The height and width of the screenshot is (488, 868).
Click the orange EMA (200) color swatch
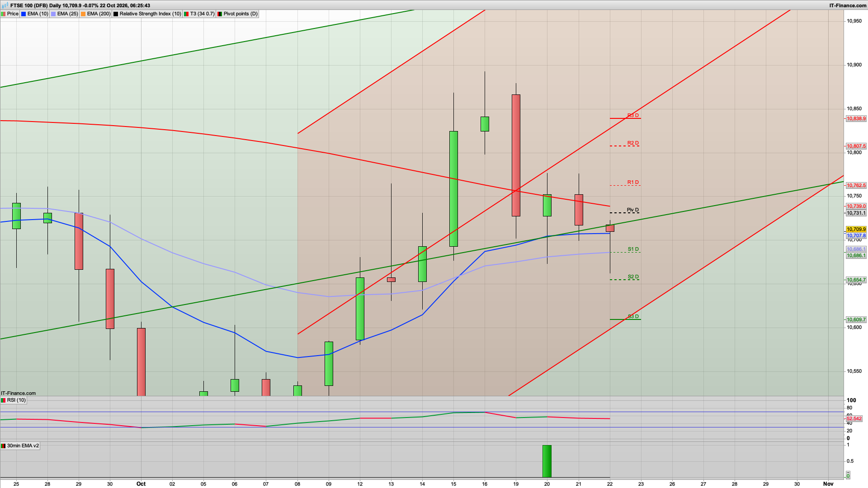point(83,14)
